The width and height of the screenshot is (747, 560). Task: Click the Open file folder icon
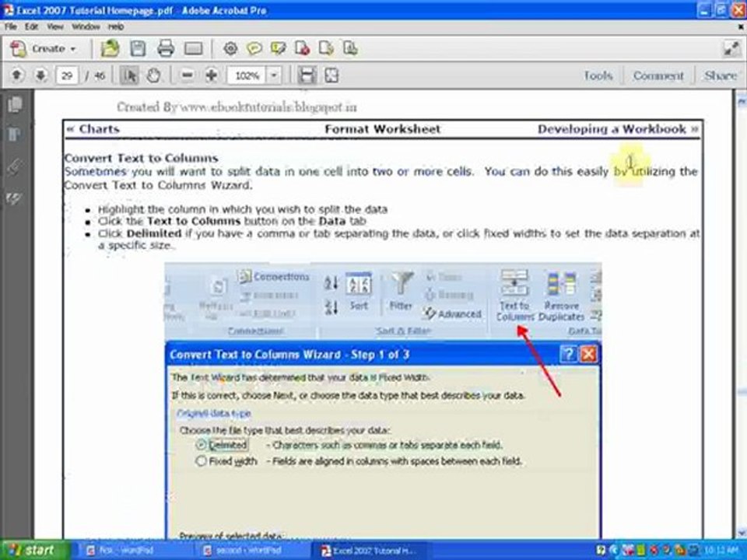point(110,48)
